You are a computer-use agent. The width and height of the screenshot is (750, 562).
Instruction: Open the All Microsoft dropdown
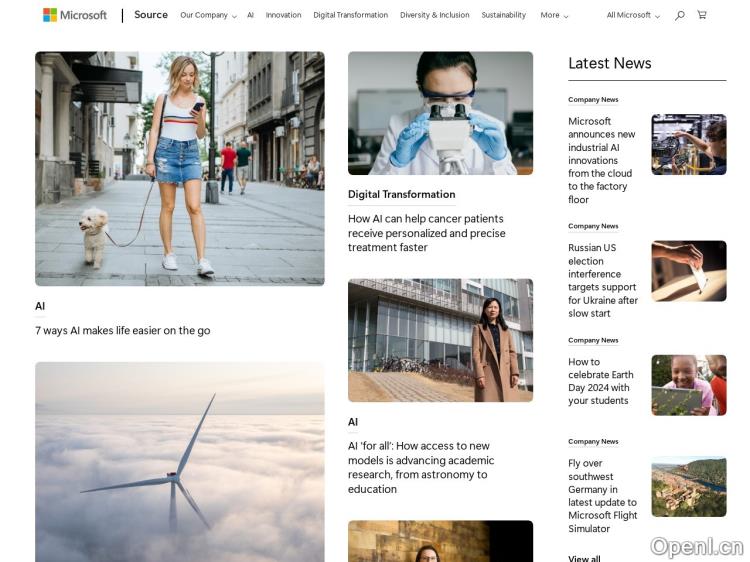pyautogui.click(x=633, y=16)
